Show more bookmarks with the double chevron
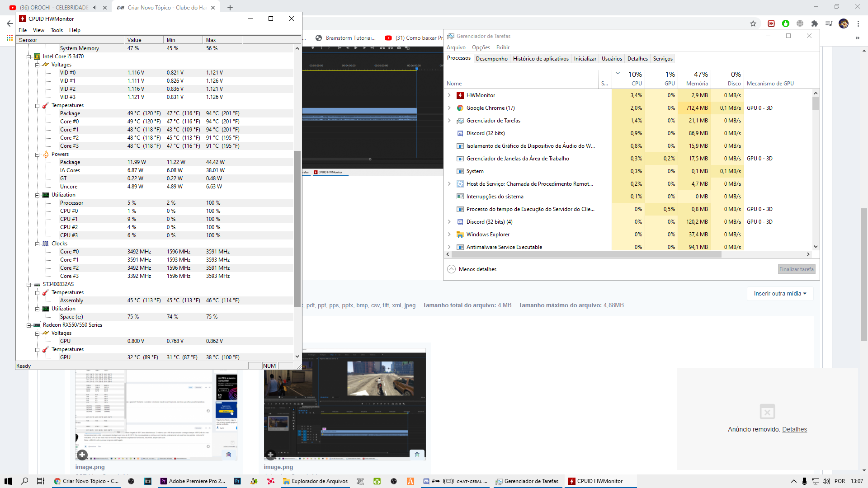868x488 pixels. tap(857, 38)
